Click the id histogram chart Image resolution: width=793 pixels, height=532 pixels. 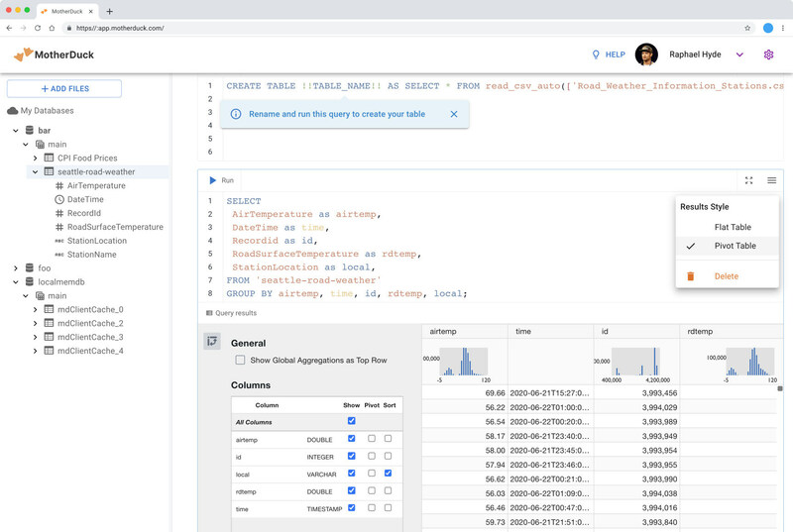(x=635, y=362)
